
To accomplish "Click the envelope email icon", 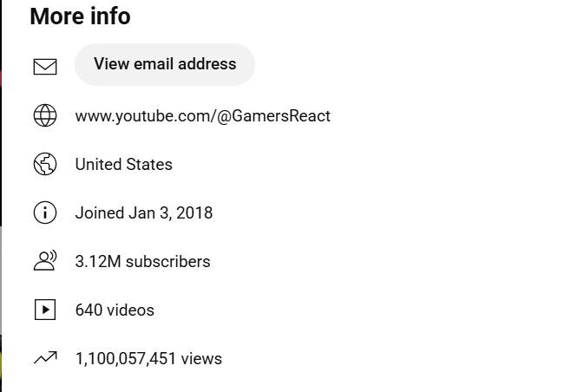I will click(45, 66).
